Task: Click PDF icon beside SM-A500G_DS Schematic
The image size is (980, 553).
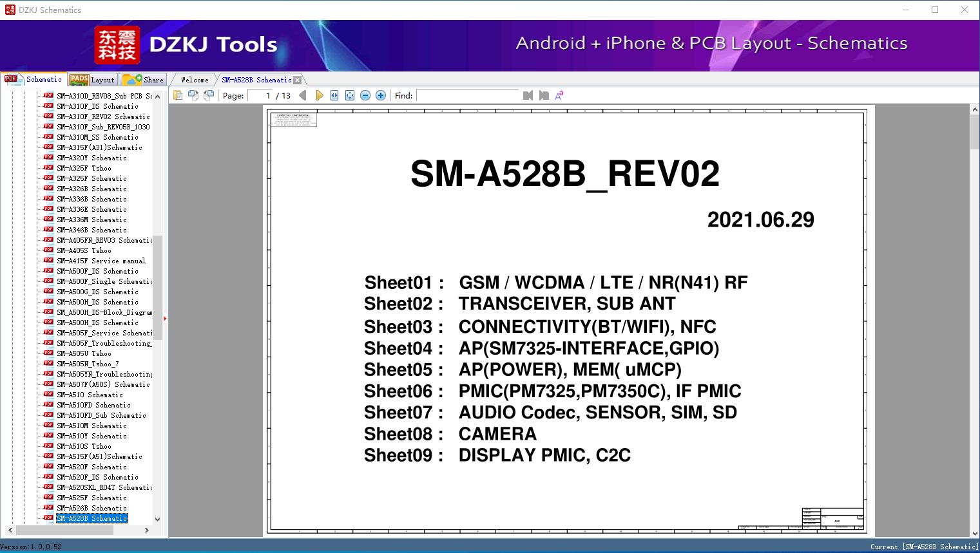Action: pos(48,292)
